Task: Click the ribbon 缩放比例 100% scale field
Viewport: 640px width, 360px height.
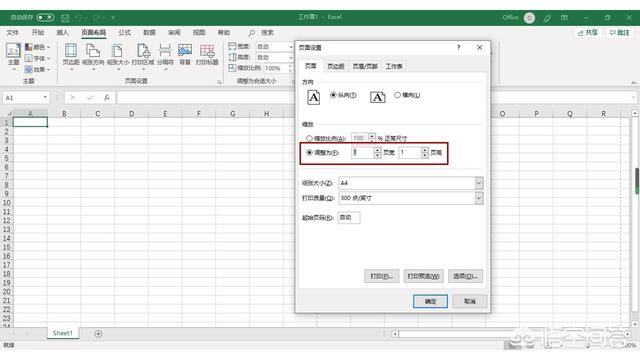Action: (275, 68)
